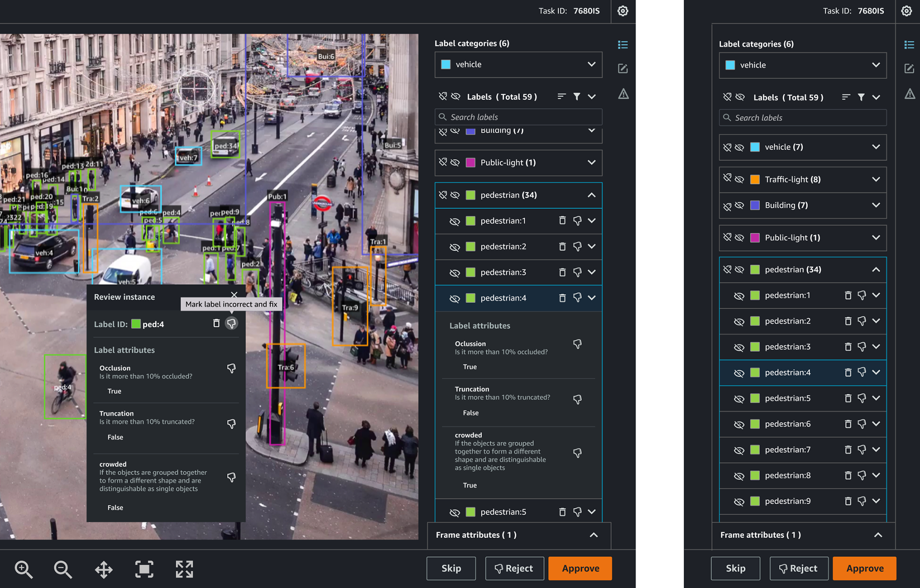Toggle visibility of pedestrian:5 in left panel
This screenshot has height=588, width=920.
pyautogui.click(x=455, y=512)
